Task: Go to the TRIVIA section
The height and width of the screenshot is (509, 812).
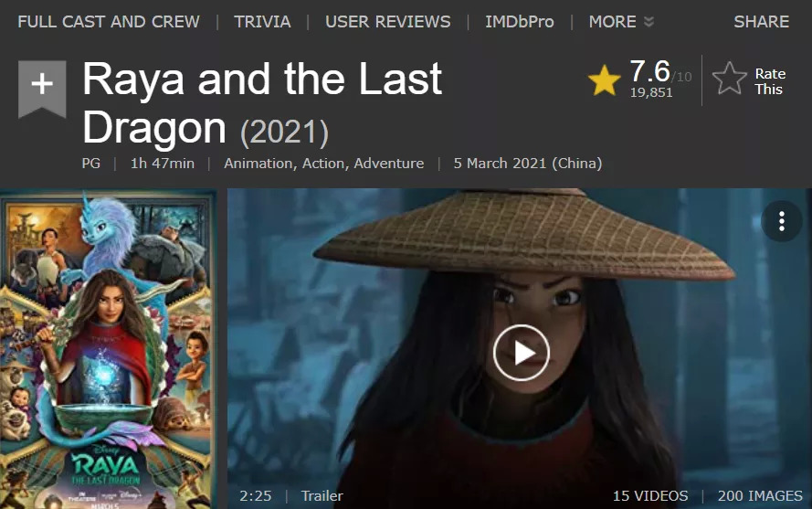Action: coord(262,22)
